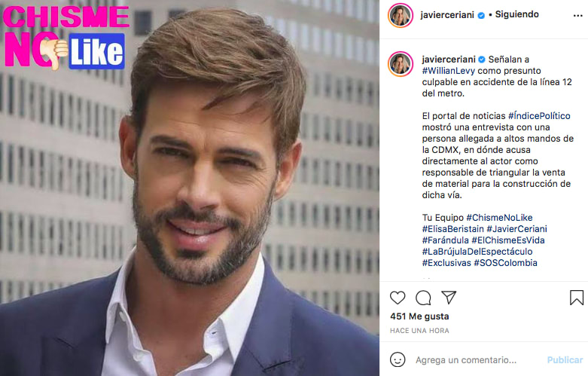This screenshot has height=376, width=588.
Task: Share post using paper plane icon
Action: pyautogui.click(x=449, y=297)
